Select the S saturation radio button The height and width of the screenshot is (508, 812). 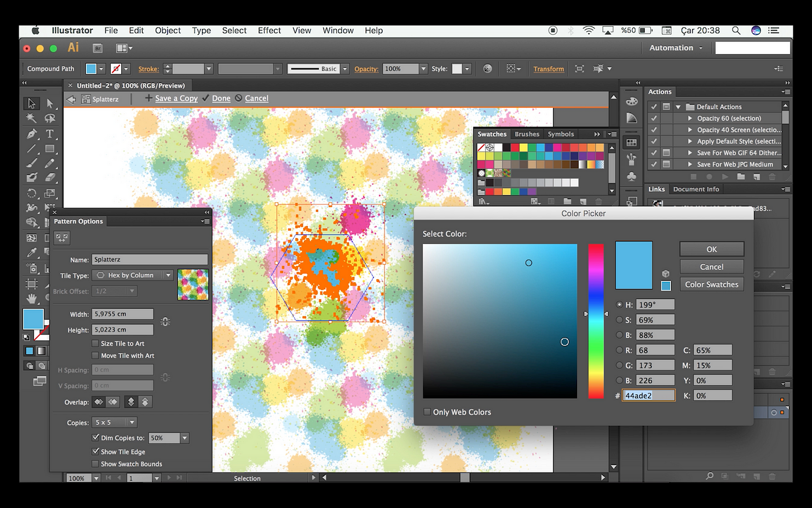point(619,320)
